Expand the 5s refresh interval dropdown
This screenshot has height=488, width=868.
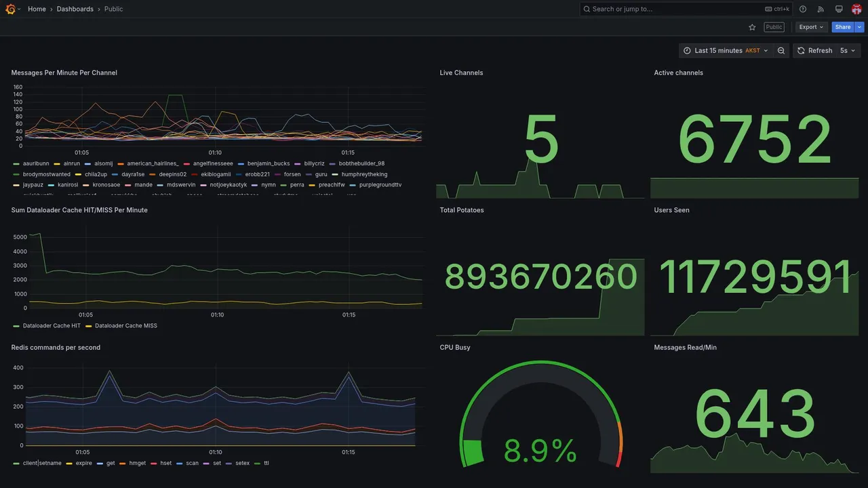point(848,51)
